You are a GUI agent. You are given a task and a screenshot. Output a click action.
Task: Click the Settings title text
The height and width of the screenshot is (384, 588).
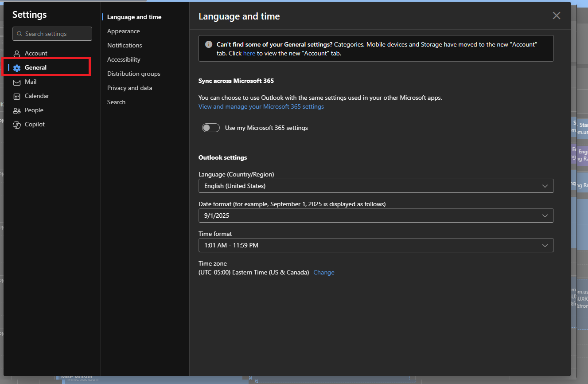click(30, 15)
